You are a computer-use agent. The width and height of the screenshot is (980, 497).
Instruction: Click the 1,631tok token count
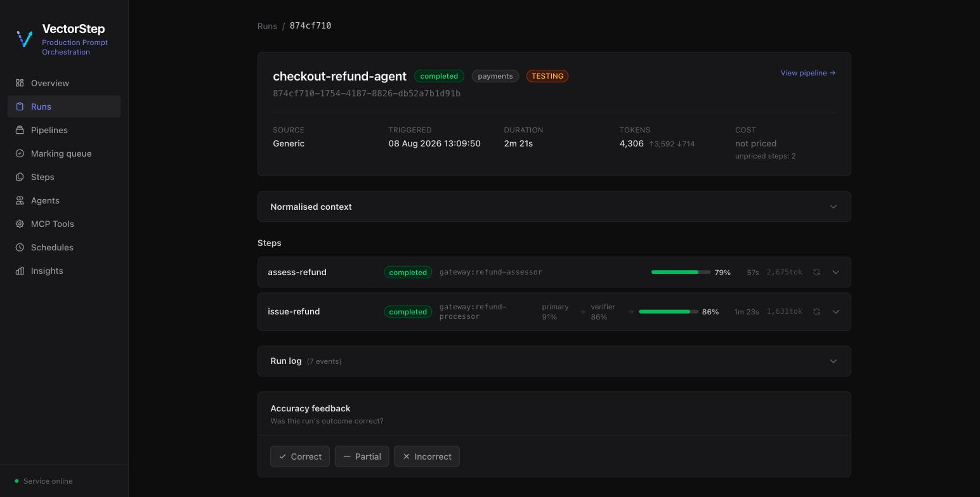pyautogui.click(x=785, y=311)
